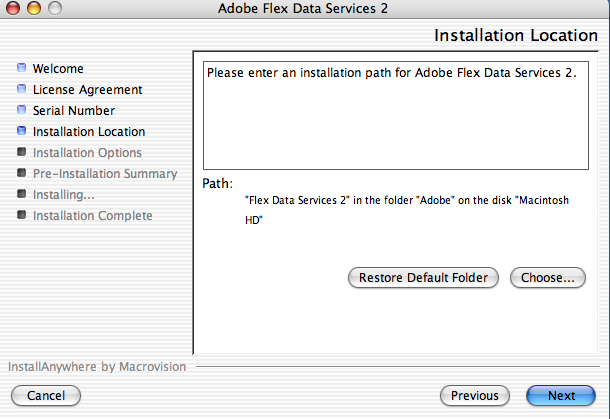
Task: Click Restore Default Folder button
Action: click(423, 278)
